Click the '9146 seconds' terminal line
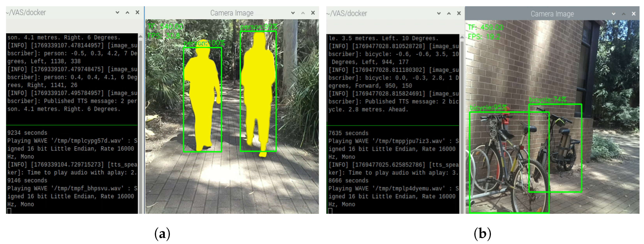 [27, 181]
